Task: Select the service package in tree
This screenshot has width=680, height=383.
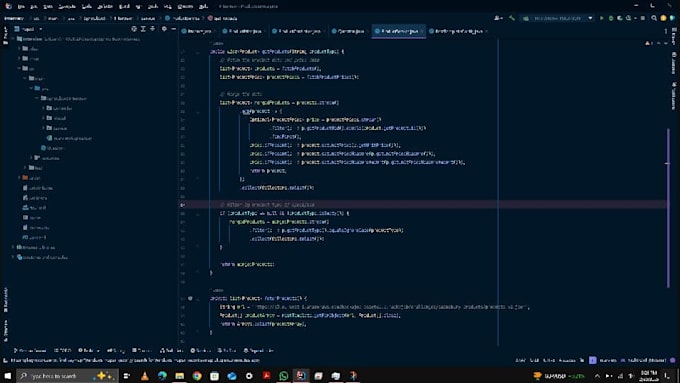Action: (56, 128)
